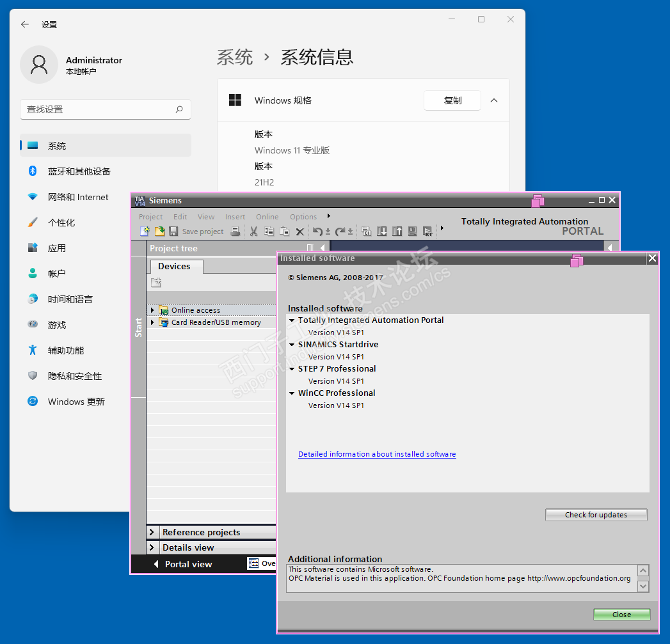The image size is (670, 644).
Task: Click the Save project floppy disk icon
Action: coord(173,232)
